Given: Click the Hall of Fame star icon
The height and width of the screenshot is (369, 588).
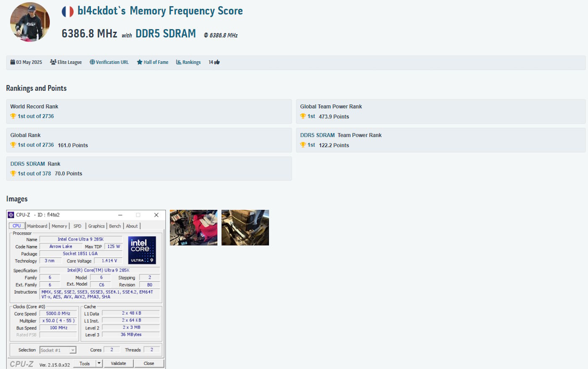Looking at the screenshot, I should (x=139, y=62).
